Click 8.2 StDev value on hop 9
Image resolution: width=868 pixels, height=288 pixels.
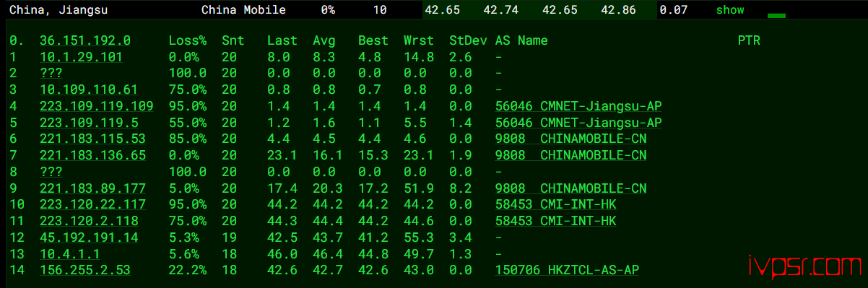(460, 188)
